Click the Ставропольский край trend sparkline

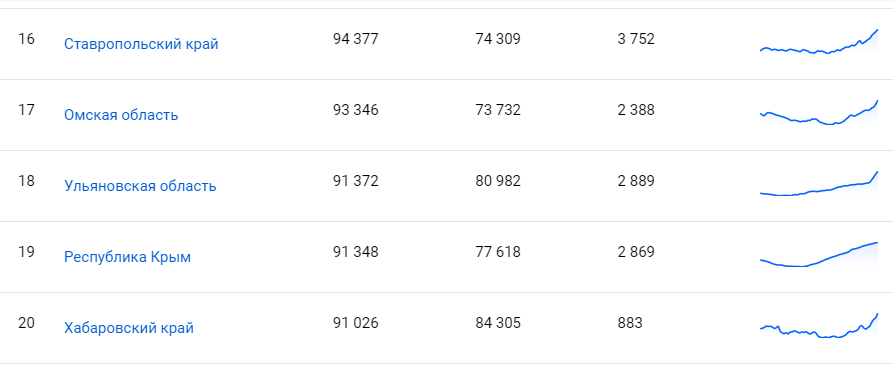819,42
